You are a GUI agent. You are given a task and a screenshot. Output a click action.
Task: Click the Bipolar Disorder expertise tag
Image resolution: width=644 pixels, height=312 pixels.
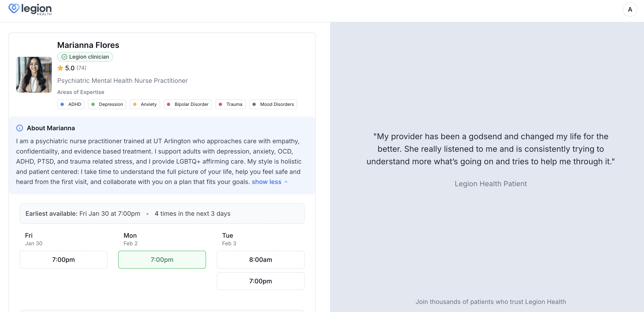[x=187, y=105]
